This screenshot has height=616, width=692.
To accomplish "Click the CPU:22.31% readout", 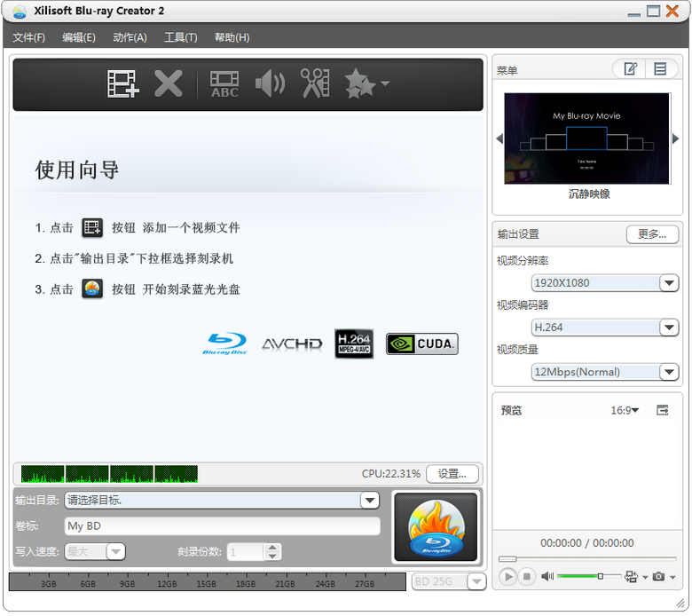I will click(x=391, y=474).
